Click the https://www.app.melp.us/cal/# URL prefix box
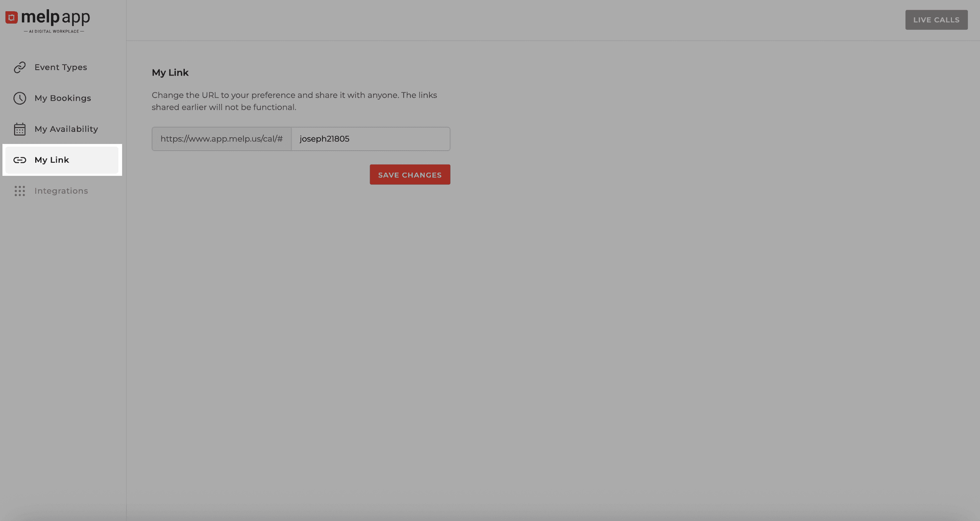The width and height of the screenshot is (980, 521). [x=222, y=139]
